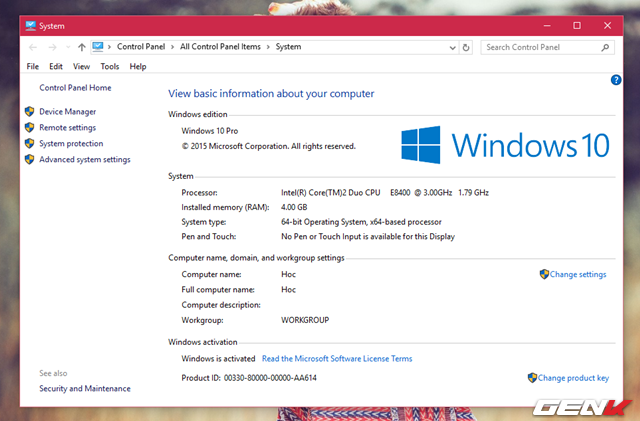Click the Product ID 00330-80000-00000-AA614 text
Screen dimensions: 640x421
[249, 378]
